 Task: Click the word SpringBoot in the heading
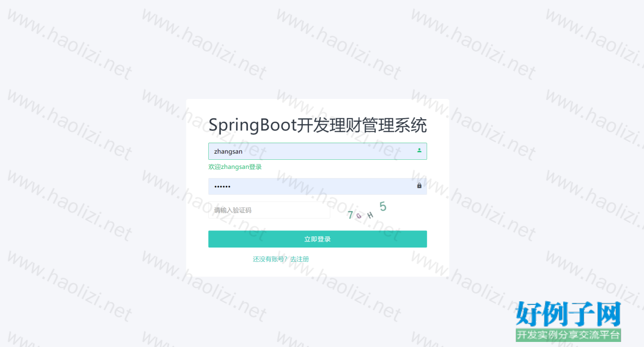point(252,125)
